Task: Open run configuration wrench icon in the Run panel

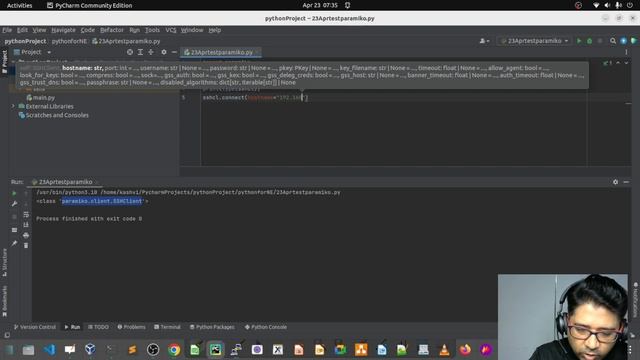Action: pyautogui.click(x=14, y=204)
